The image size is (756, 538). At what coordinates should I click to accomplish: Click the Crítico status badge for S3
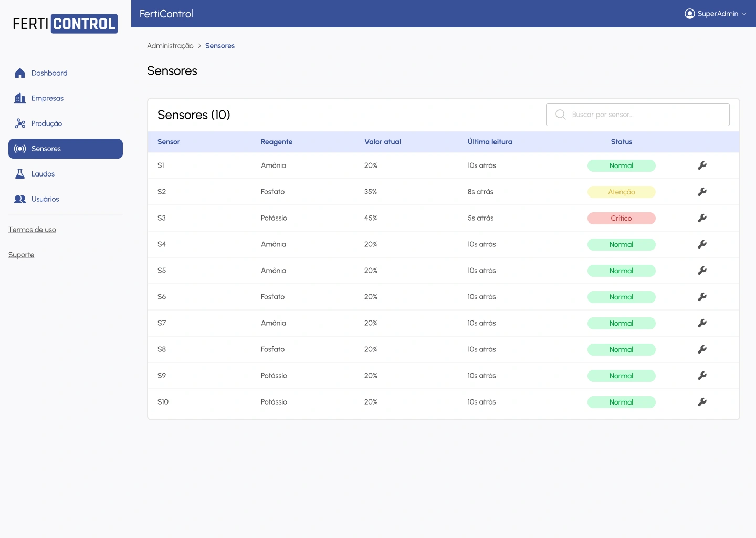pos(621,218)
